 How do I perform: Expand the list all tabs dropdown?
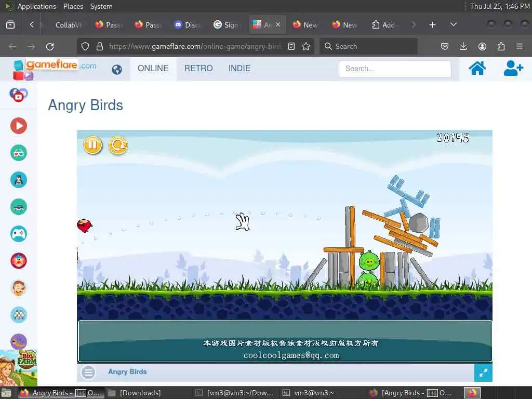[453, 25]
